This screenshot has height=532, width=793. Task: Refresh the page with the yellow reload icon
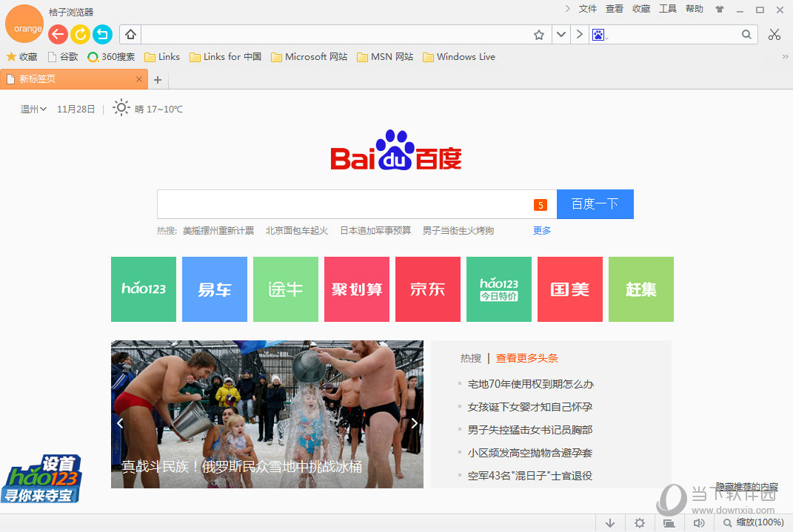[x=80, y=34]
